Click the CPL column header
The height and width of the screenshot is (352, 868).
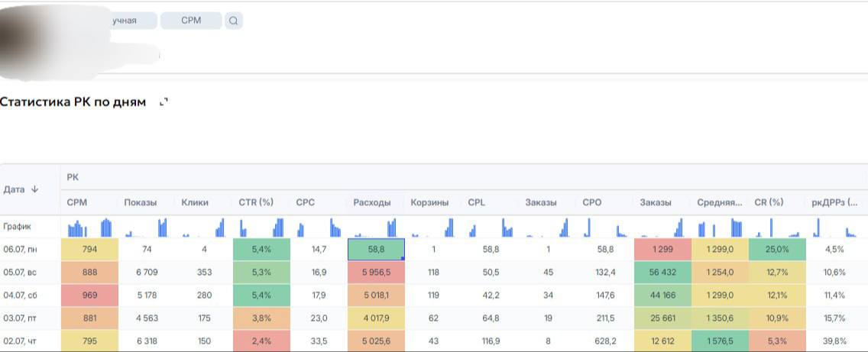[476, 202]
